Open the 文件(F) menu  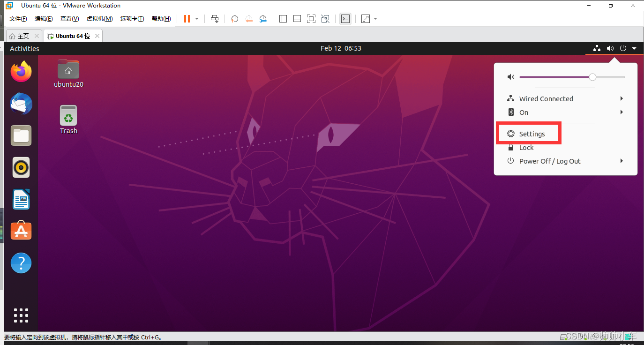coord(18,19)
